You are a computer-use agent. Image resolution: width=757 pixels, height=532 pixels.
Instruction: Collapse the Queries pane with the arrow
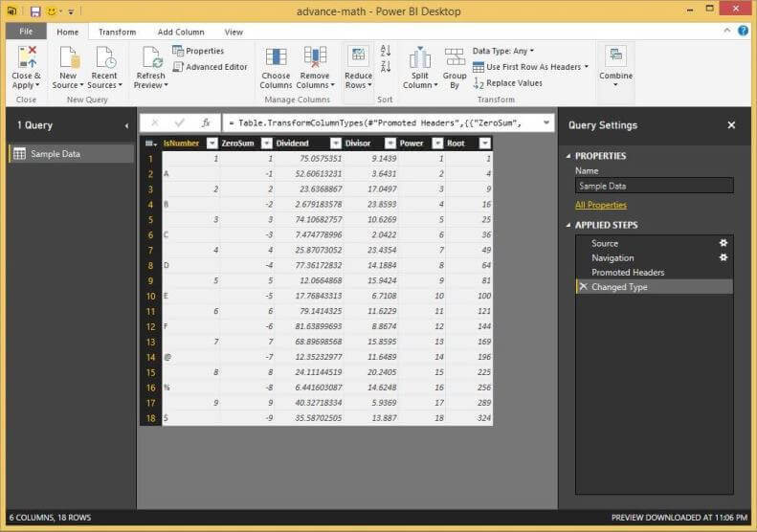point(126,125)
